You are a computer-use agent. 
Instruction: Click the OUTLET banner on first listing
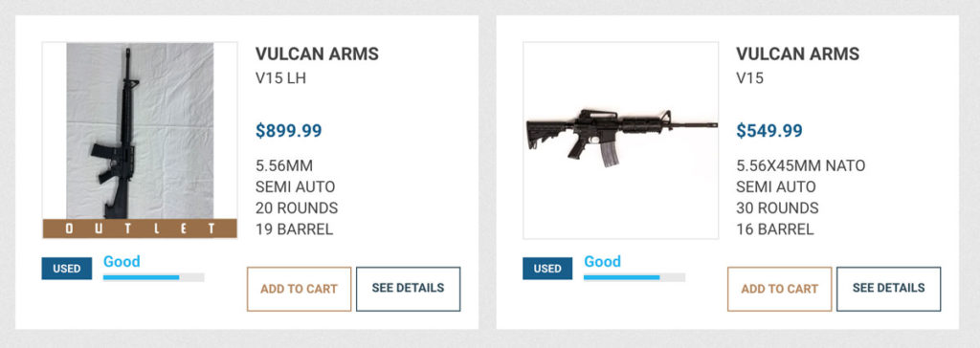pos(140,228)
